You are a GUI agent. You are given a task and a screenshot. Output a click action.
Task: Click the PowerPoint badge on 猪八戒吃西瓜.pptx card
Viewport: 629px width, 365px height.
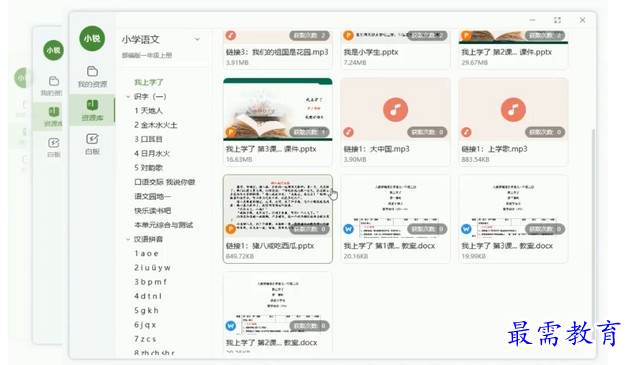[x=231, y=229]
